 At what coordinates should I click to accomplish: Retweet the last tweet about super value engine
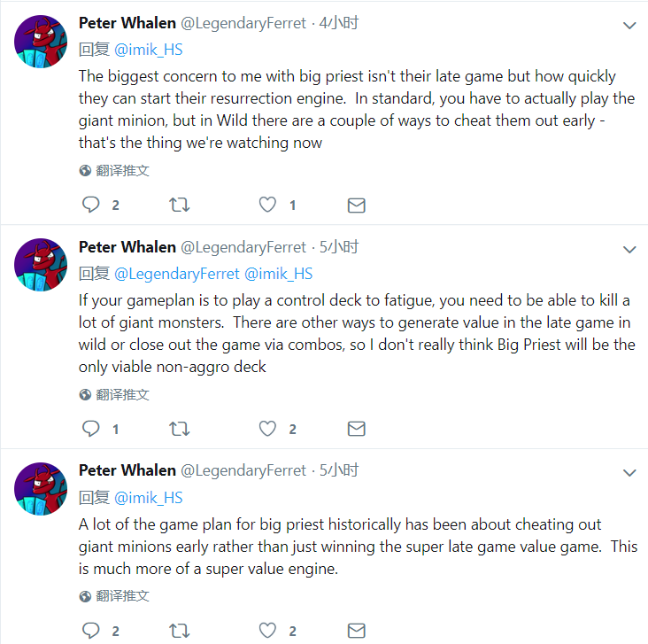(179, 631)
